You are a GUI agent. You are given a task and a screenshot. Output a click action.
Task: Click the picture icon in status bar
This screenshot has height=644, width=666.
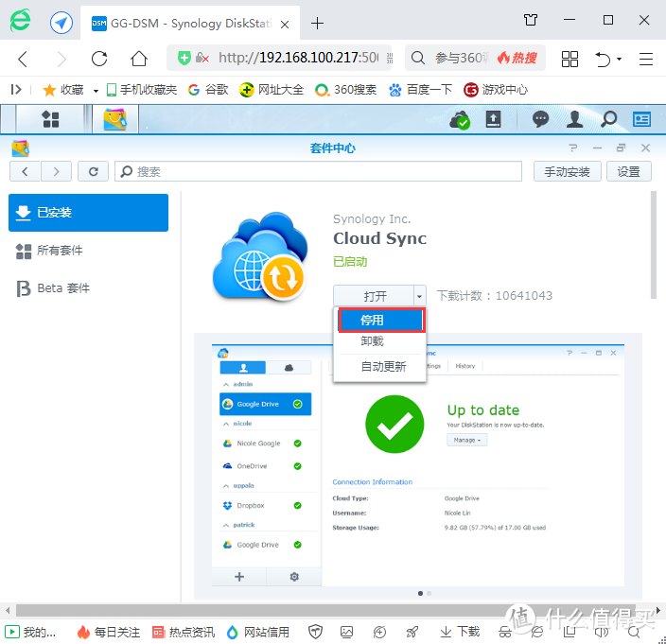point(346,632)
